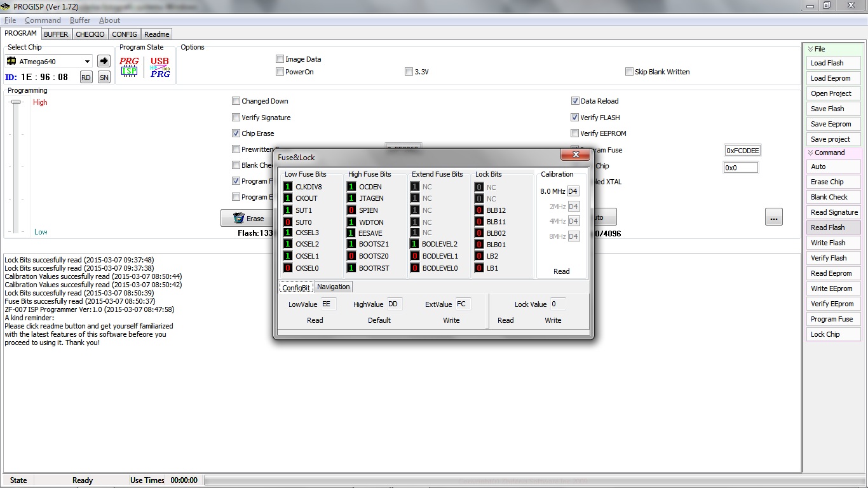868x488 pixels.
Task: Tick the Changed Down checkbox
Action: tap(236, 101)
